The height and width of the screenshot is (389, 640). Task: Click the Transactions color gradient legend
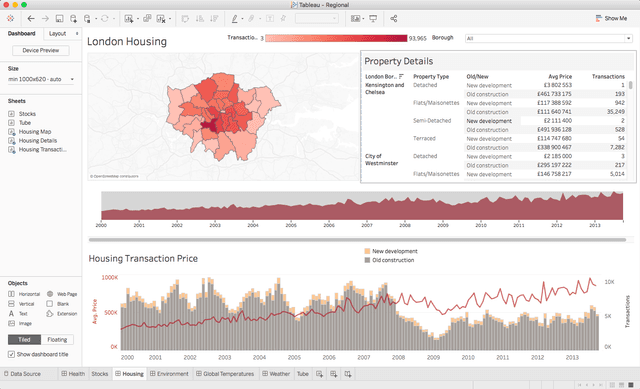336,38
